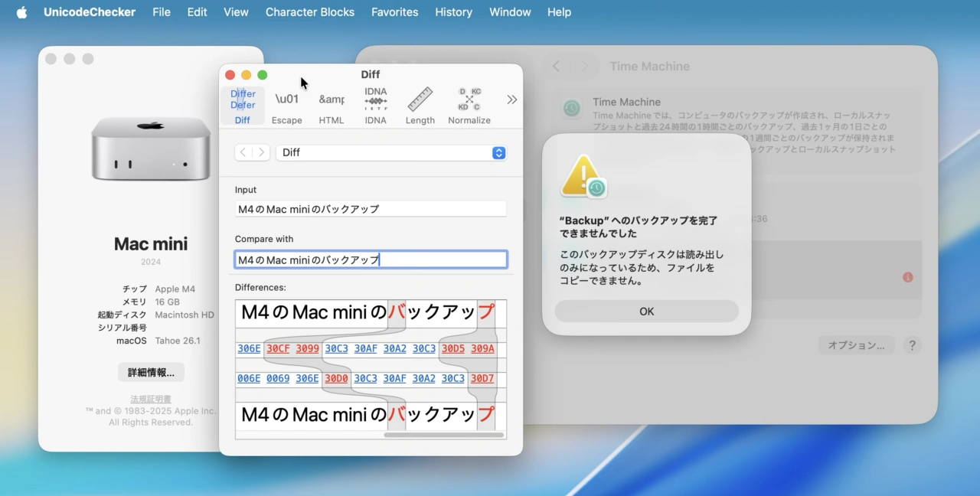Click the red info icon in Time Machine window
The image size is (980, 496).
(x=907, y=278)
